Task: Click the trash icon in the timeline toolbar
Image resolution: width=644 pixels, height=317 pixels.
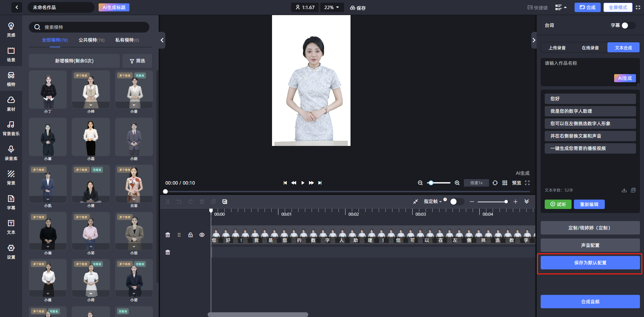Action: (x=202, y=202)
